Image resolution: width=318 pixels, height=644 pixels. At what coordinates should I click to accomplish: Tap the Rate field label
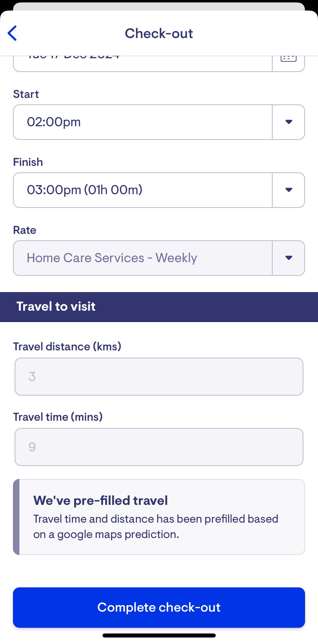(25, 230)
